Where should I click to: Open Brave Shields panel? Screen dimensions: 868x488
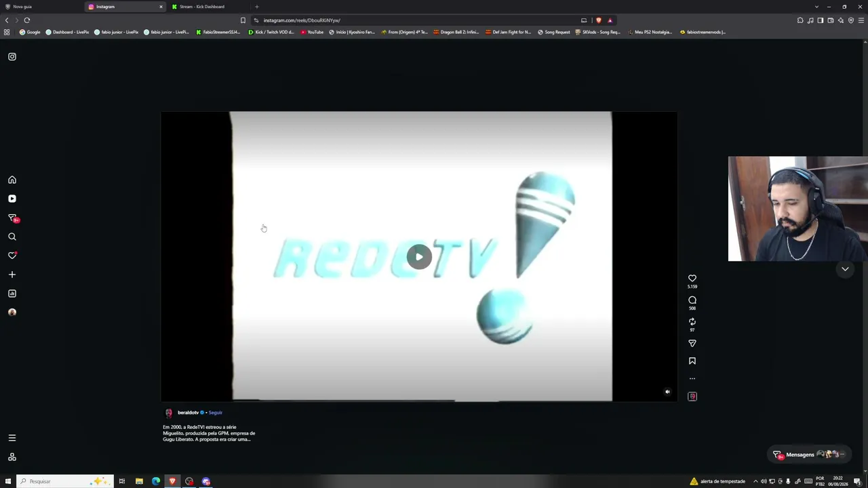click(x=598, y=20)
